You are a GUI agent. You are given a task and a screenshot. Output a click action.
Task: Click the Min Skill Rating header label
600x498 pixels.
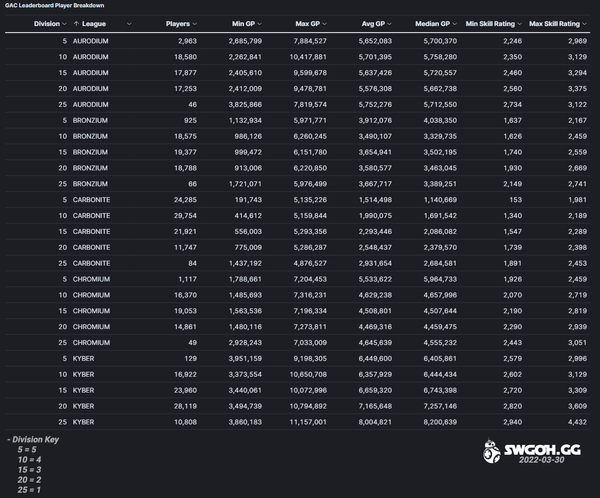click(x=490, y=23)
